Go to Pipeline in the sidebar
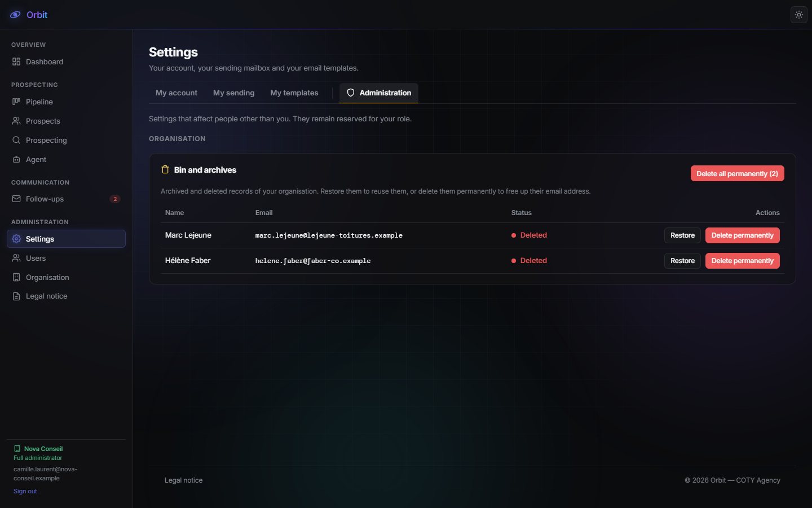The image size is (812, 508). [x=66, y=102]
